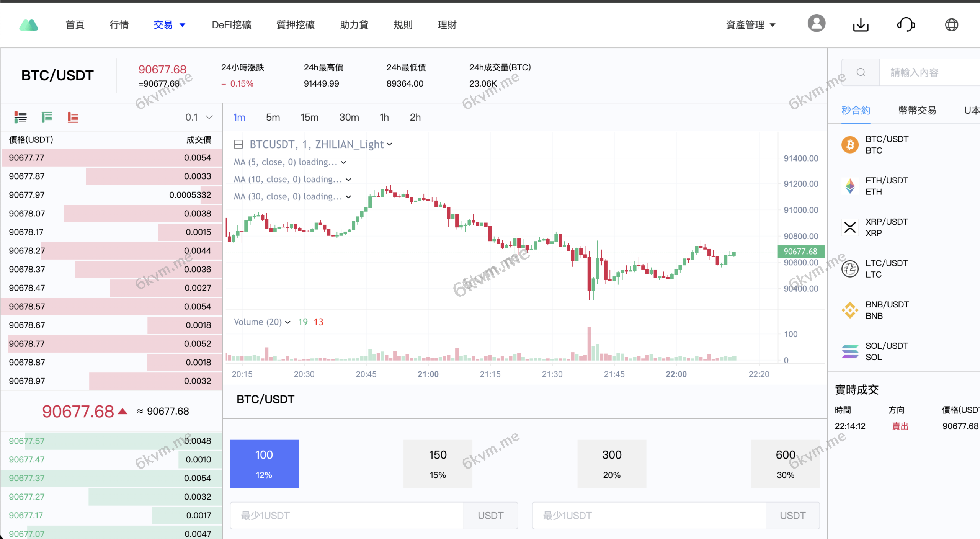980x539 pixels.
Task: Switch to the 幣幣交易 tab
Action: point(916,110)
